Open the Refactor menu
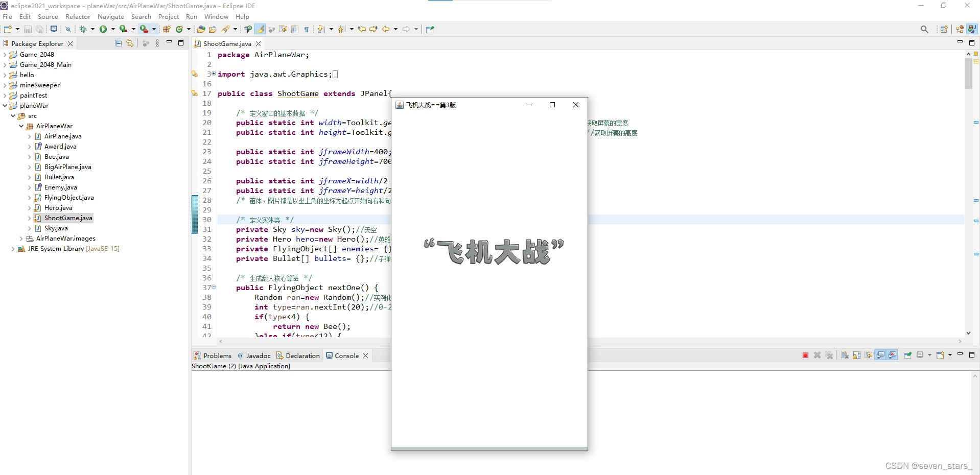This screenshot has width=980, height=475. click(78, 16)
